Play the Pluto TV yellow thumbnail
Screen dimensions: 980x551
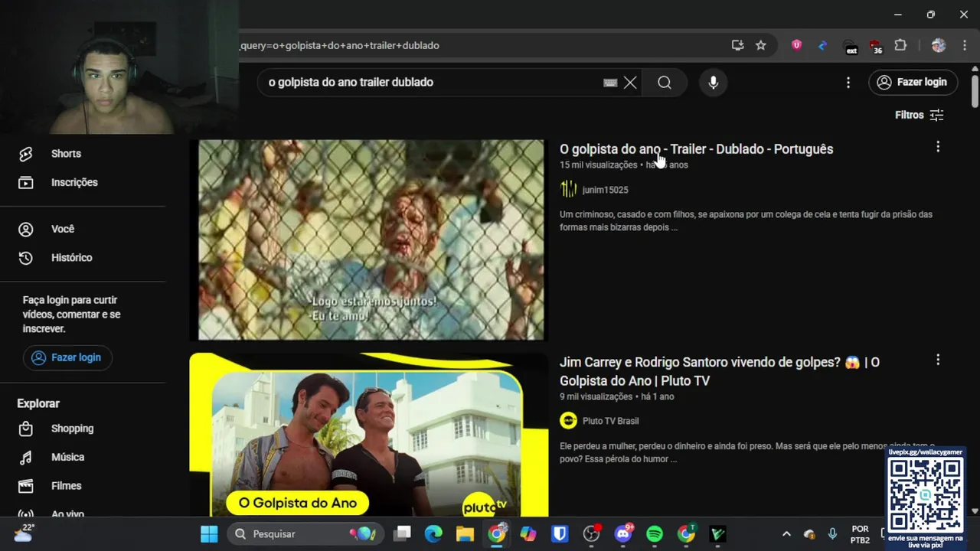click(x=369, y=435)
